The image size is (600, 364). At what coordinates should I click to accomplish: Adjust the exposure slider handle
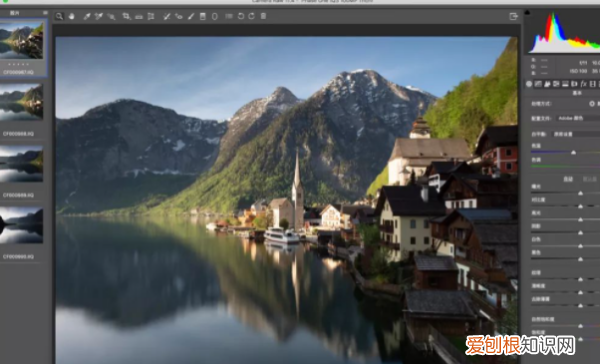580,193
